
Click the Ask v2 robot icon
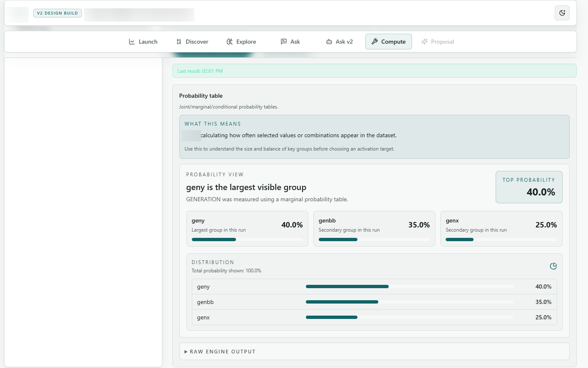(329, 42)
